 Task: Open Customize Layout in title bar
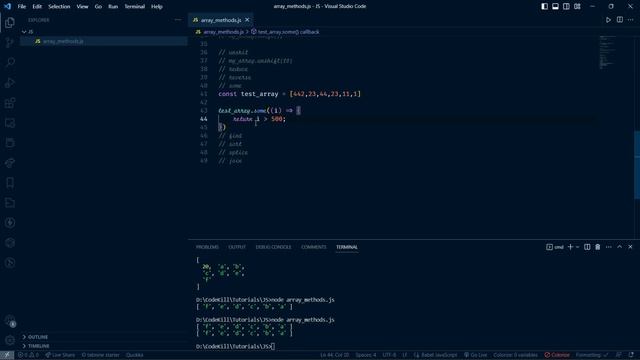(577, 7)
